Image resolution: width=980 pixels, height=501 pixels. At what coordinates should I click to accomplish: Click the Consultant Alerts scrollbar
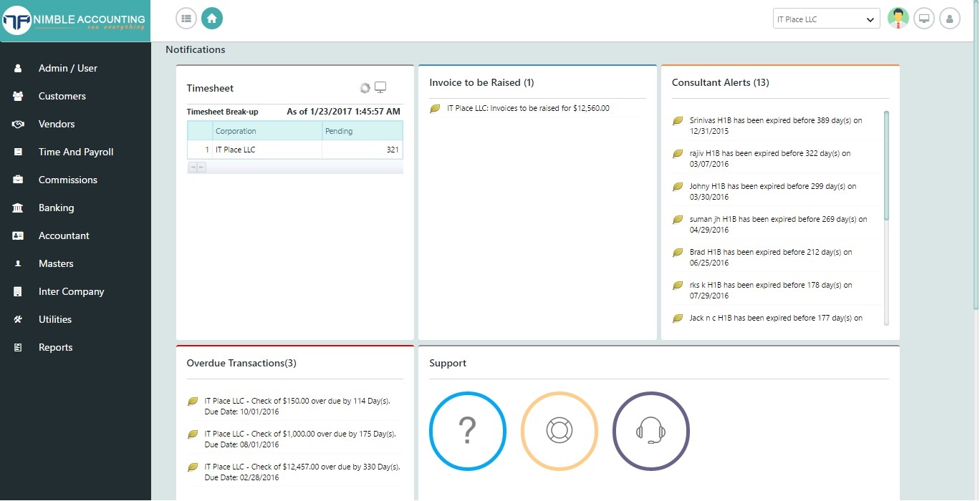tap(886, 165)
